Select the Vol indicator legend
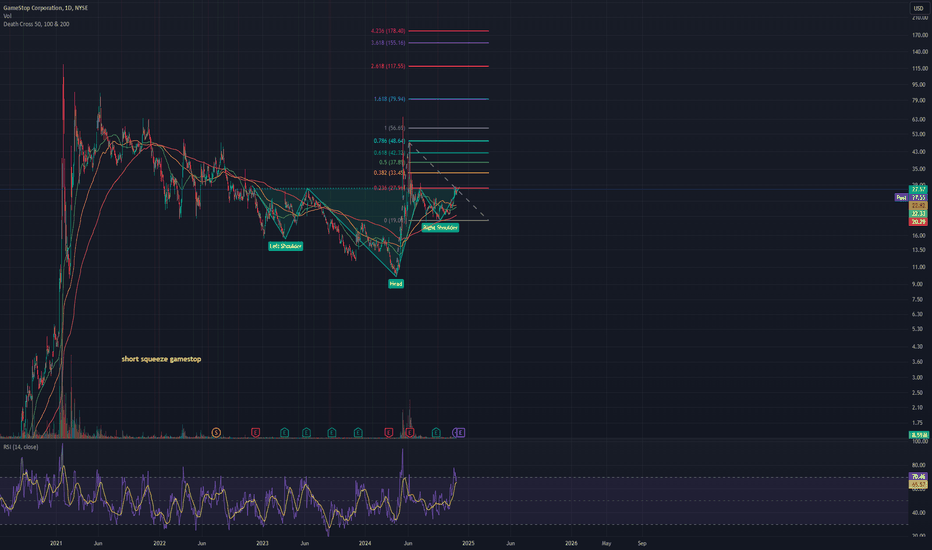Viewport: 932px width, 550px height. (x=7, y=16)
